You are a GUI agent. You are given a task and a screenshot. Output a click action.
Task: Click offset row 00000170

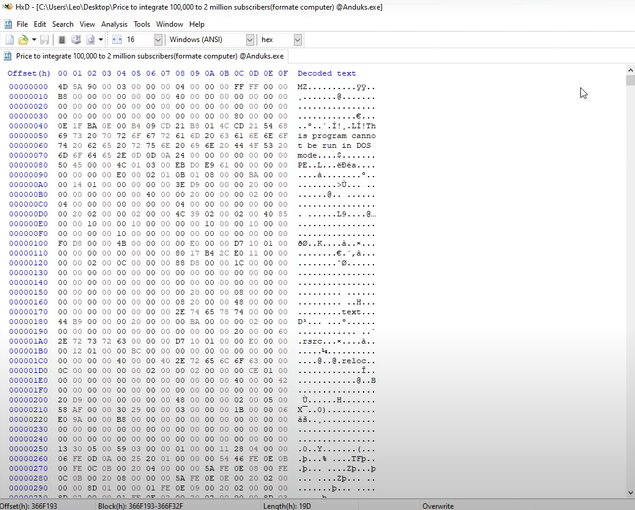pos(28,312)
